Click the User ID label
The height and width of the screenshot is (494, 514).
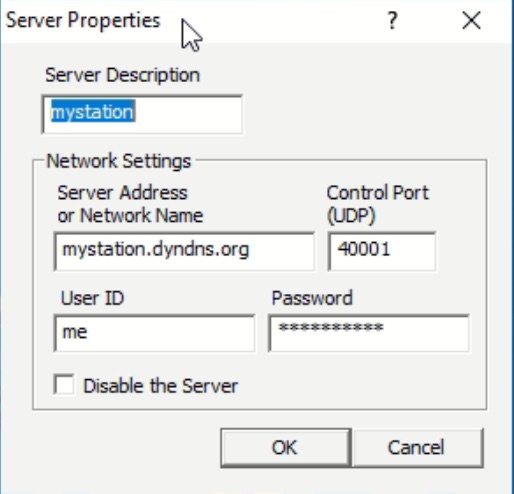[92, 298]
